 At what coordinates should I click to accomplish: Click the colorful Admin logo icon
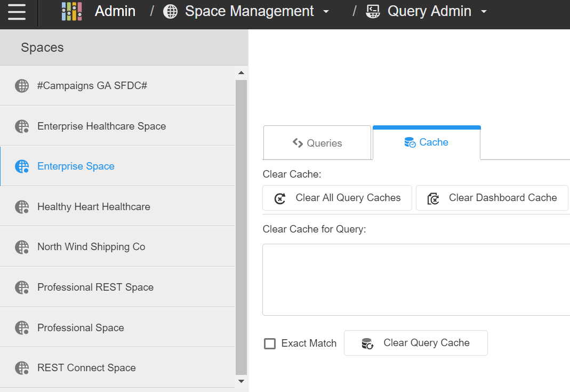(x=71, y=11)
